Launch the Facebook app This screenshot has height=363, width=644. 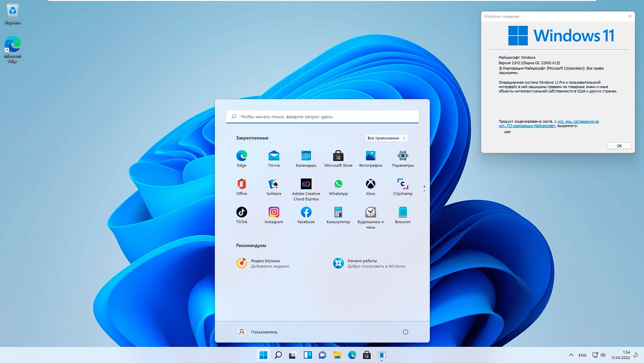(x=306, y=215)
